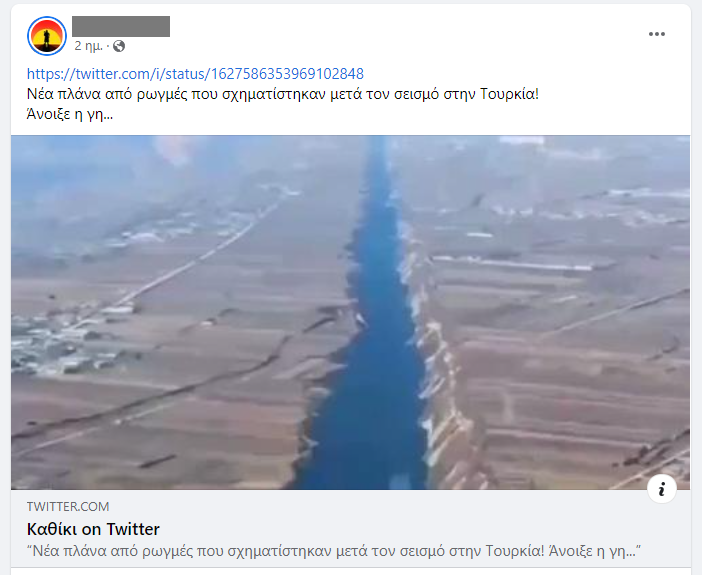Click the info 'i' icon on preview
This screenshot has width=702, height=575.
661,489
